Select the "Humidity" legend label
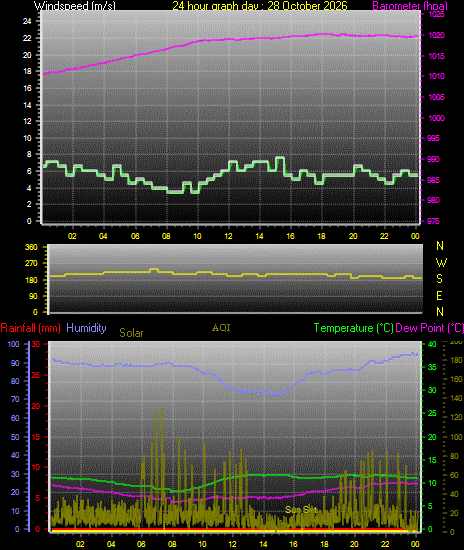 pyautogui.click(x=86, y=328)
